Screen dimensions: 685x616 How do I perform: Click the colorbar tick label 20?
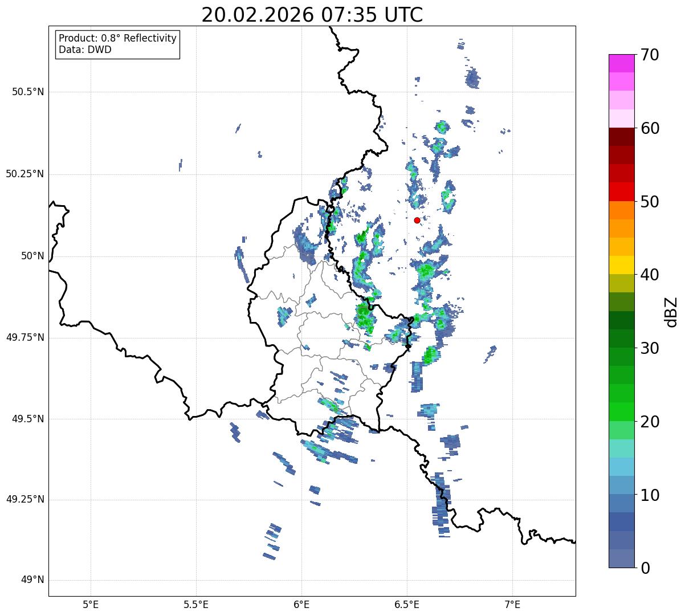(650, 422)
